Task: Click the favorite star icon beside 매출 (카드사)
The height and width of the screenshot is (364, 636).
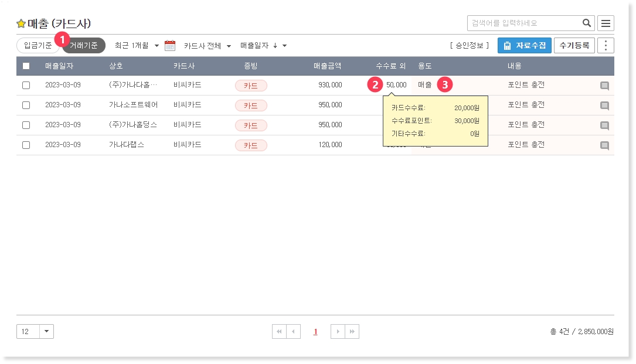Action: [x=21, y=24]
